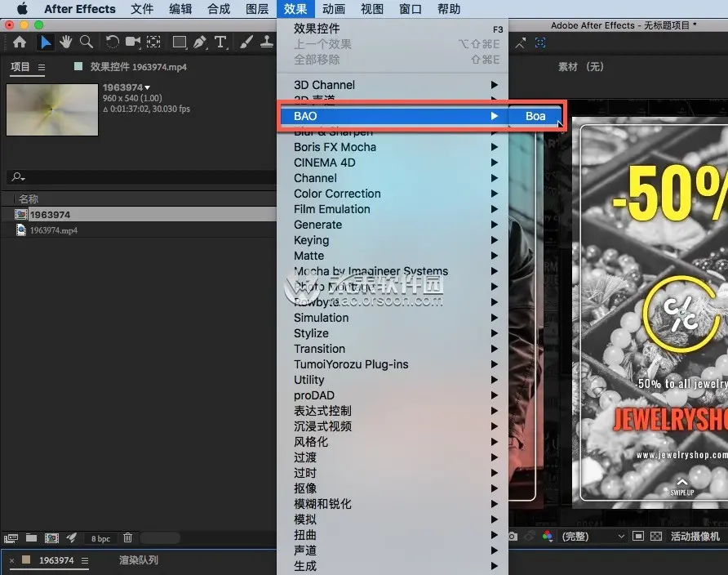
Task: Expand the Color Correction submenu
Action: pyautogui.click(x=393, y=194)
